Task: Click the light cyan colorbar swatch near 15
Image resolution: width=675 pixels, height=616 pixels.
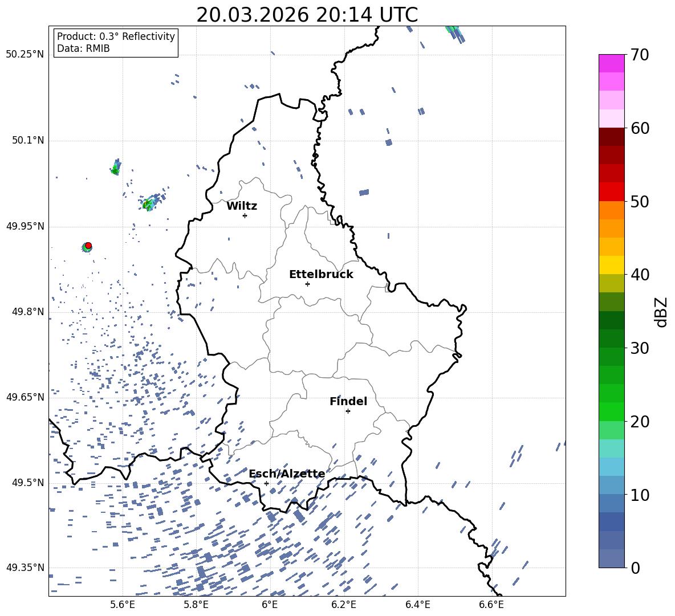Action: pyautogui.click(x=611, y=448)
